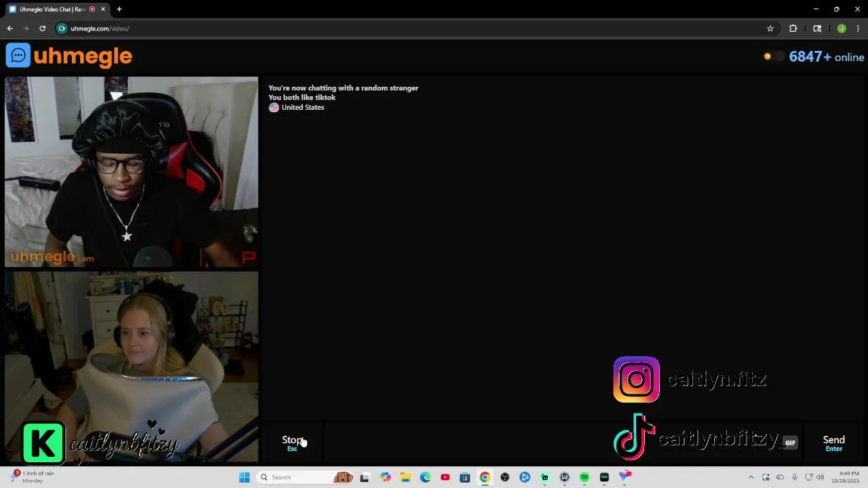Open File Explorer from the taskbar
This screenshot has width=868, height=488.
click(405, 477)
